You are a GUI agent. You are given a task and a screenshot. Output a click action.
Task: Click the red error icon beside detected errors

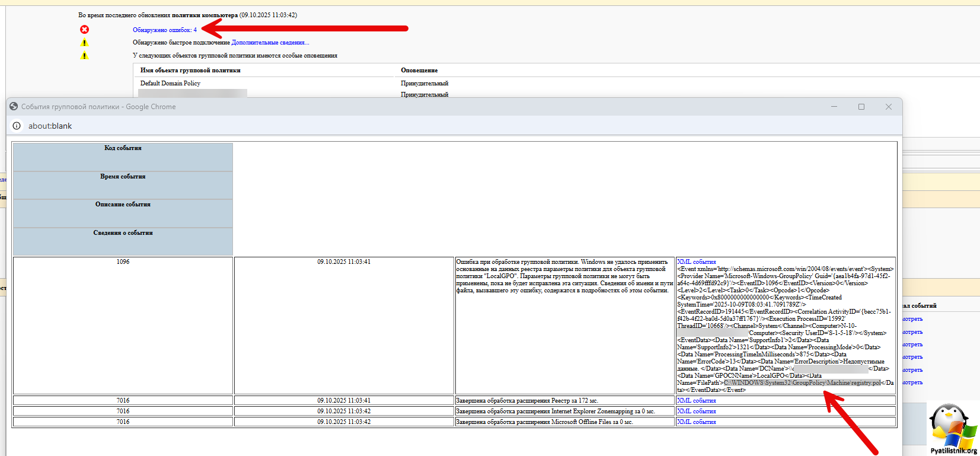[85, 30]
